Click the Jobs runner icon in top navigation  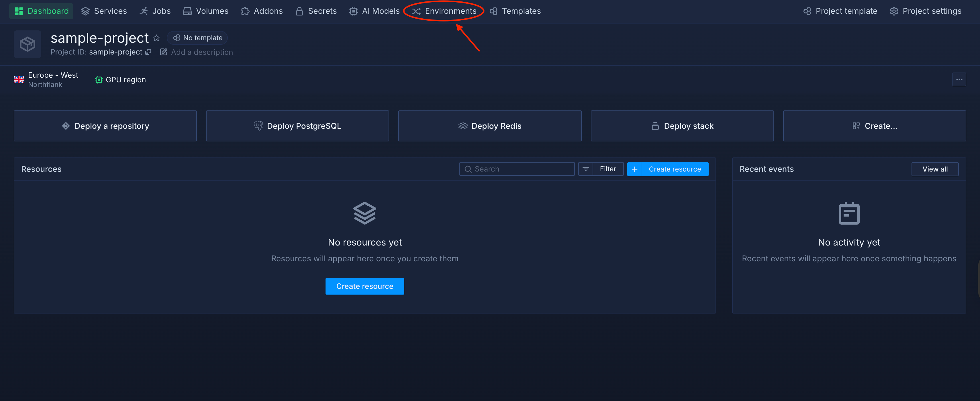[144, 11]
